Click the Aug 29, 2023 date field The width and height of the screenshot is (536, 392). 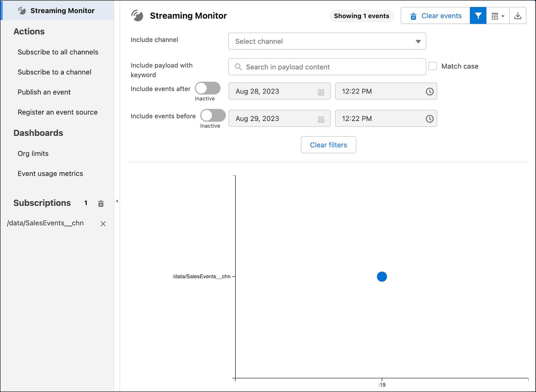(x=279, y=118)
